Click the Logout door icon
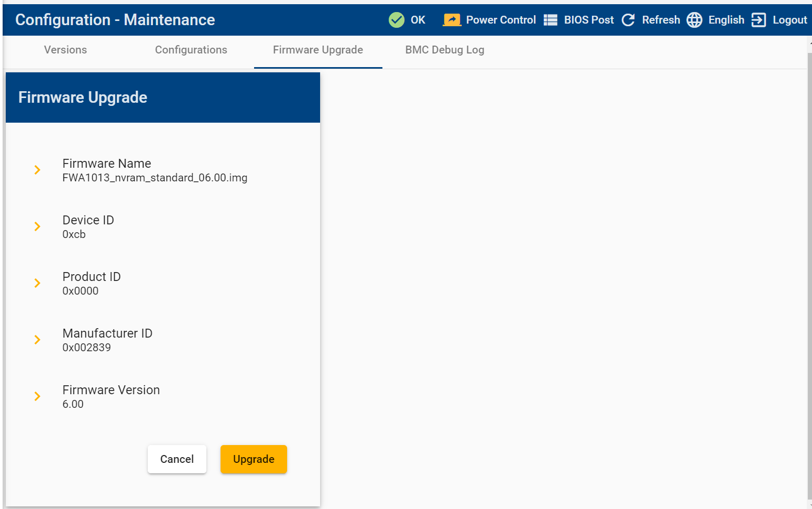The height and width of the screenshot is (509, 812). tap(758, 20)
